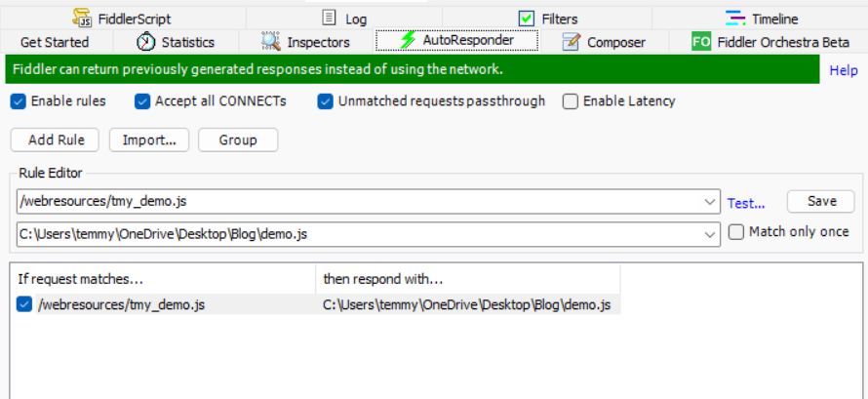The image size is (868, 399).
Task: Enable the Match only once checkbox
Action: 736,232
